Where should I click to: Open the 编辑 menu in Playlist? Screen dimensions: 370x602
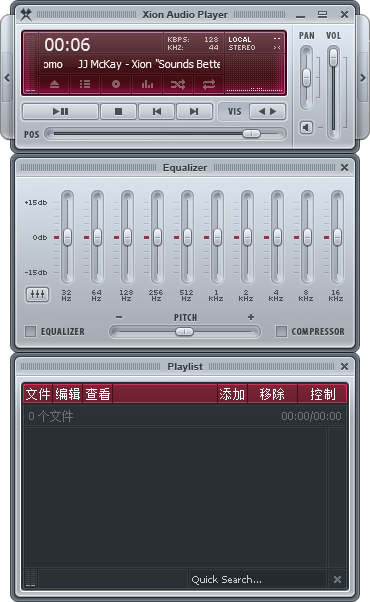click(x=68, y=394)
